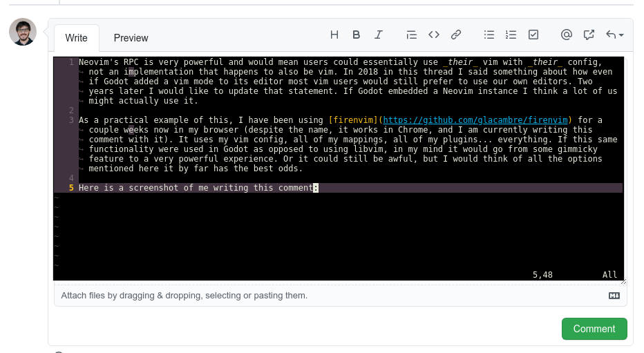The height and width of the screenshot is (353, 644).
Task: Switch to the Preview tab
Action: tap(131, 38)
